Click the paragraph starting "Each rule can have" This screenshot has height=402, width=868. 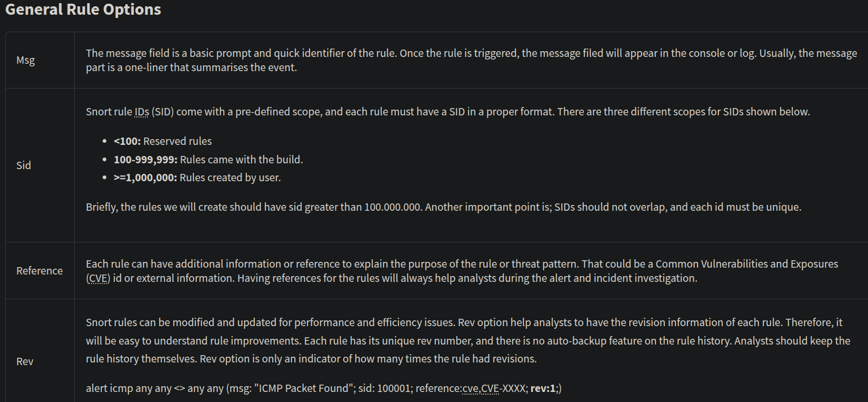tap(462, 271)
